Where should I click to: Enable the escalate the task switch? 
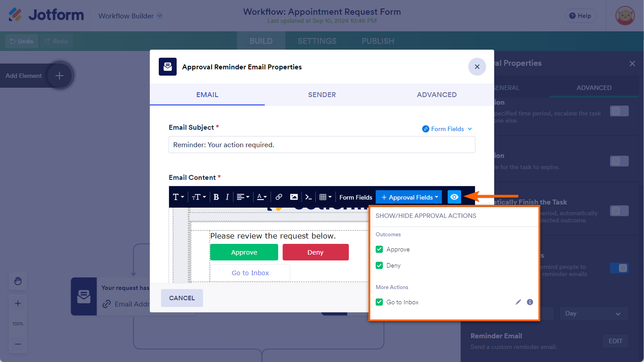click(619, 111)
